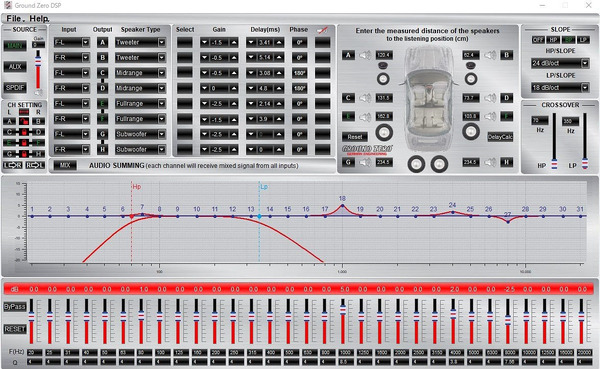Image resolution: width=600 pixels, height=369 pixels.
Task: Switch the slope mode to HP
Action: click(x=553, y=40)
